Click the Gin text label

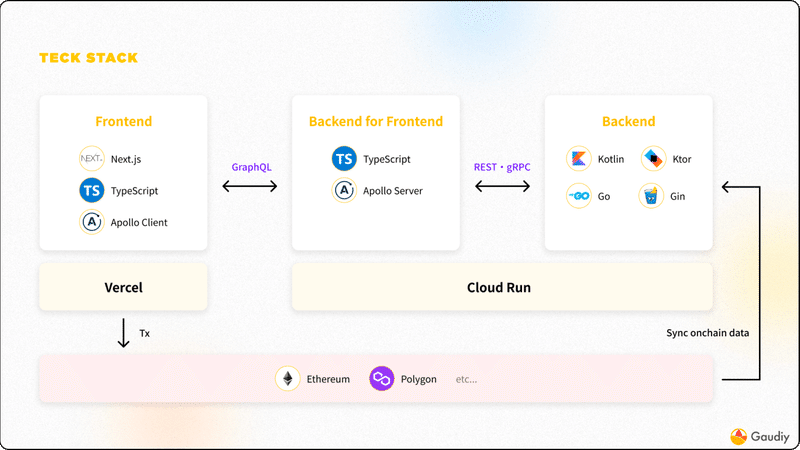coord(678,196)
